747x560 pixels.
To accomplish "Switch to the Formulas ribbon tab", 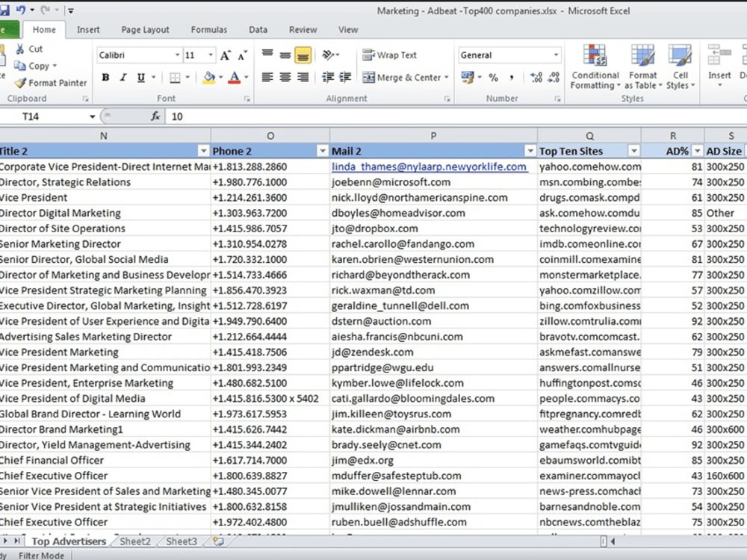I will (208, 29).
